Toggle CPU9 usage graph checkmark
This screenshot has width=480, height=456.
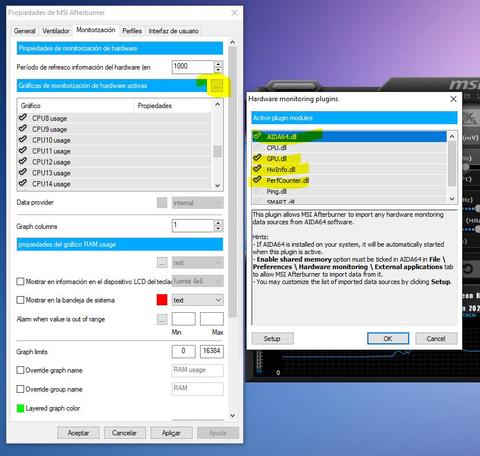point(23,129)
